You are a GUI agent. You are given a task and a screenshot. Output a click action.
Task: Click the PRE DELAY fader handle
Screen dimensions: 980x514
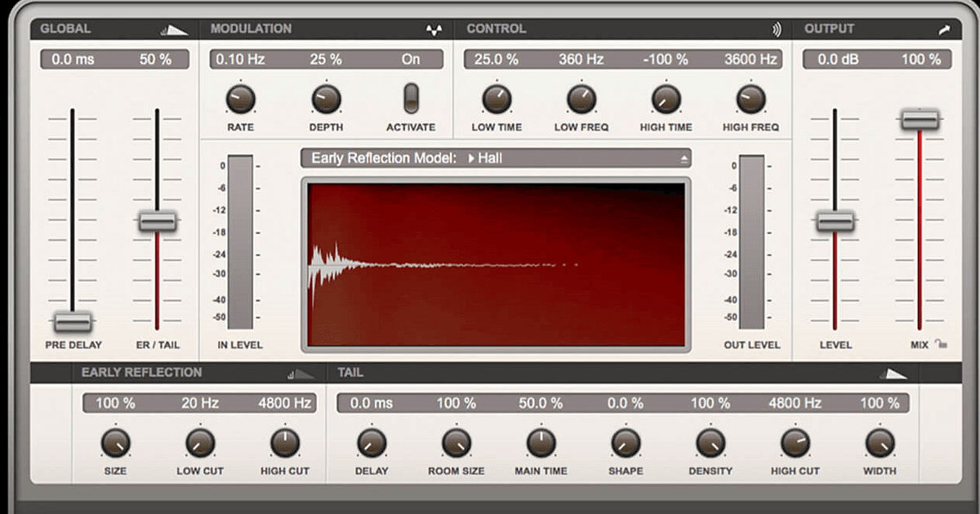[x=73, y=320]
